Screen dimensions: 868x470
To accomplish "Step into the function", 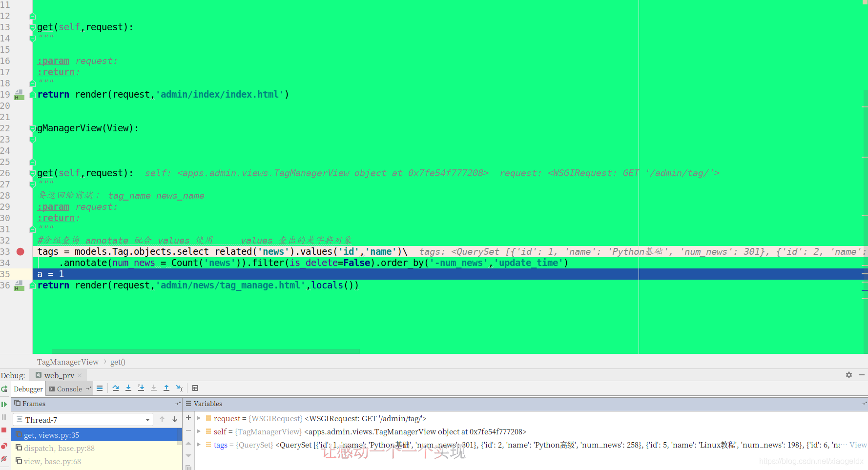I will coord(128,388).
